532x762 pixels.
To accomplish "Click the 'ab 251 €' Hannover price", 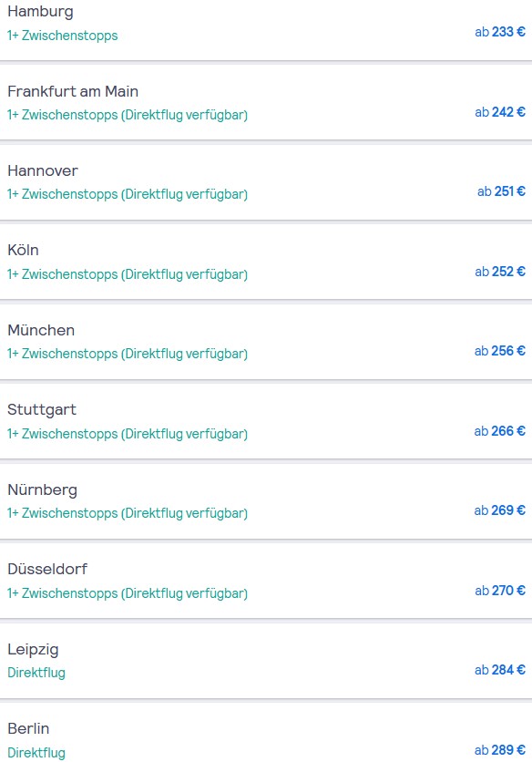I will coord(501,191).
